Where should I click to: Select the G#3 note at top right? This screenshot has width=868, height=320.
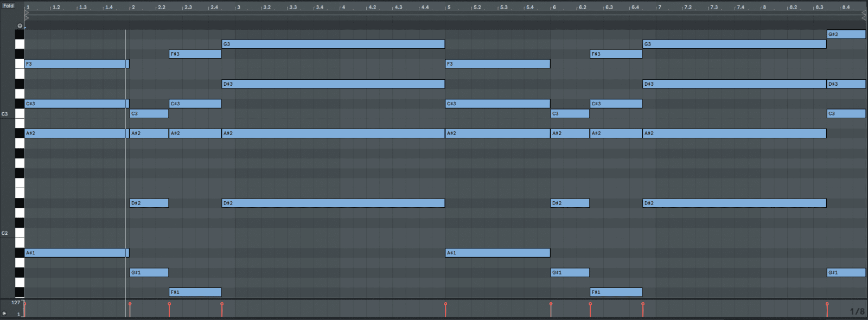[x=846, y=34]
